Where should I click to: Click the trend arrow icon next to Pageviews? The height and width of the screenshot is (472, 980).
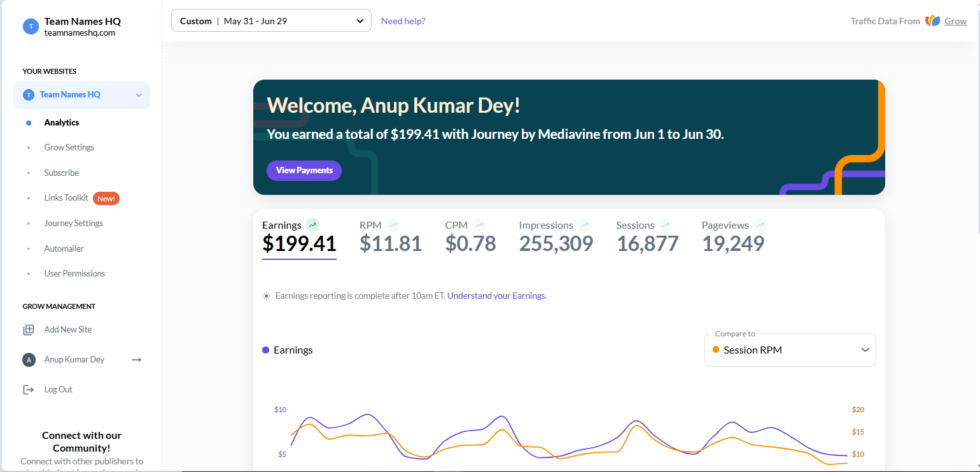click(x=760, y=225)
